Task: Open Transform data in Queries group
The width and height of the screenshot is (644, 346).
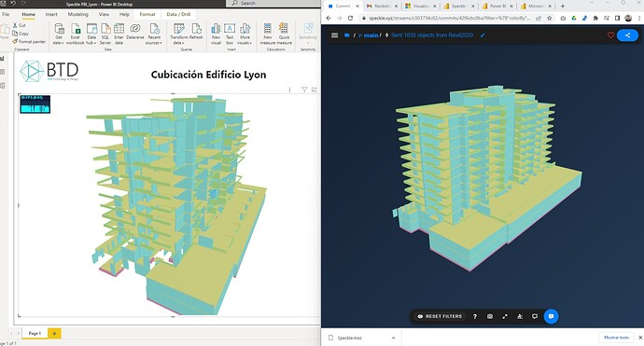Action: click(x=178, y=34)
